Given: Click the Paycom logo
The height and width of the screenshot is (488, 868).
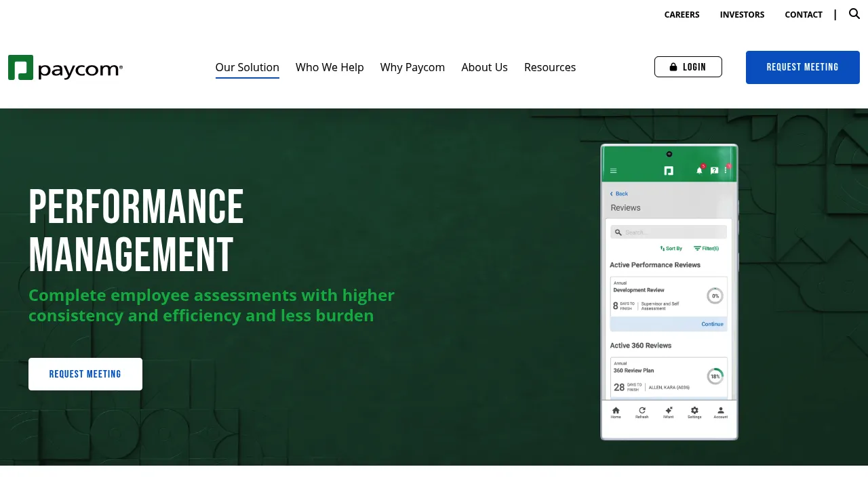Looking at the screenshot, I should coord(66,68).
